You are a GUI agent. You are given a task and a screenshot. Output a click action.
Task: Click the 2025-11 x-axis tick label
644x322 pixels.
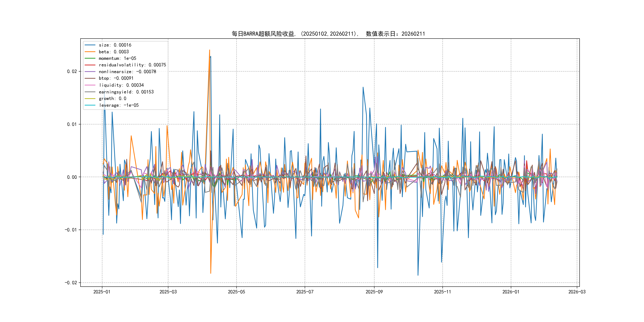[x=442, y=292]
